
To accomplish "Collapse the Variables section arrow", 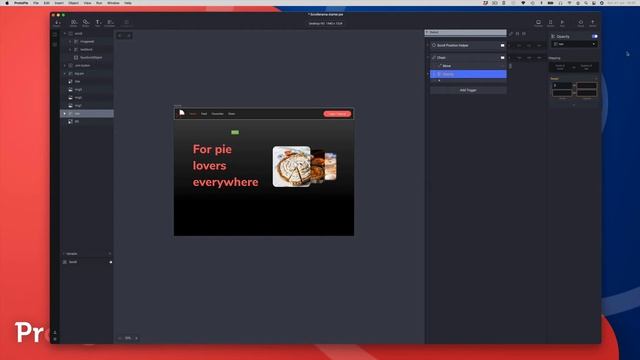I will (x=64, y=254).
